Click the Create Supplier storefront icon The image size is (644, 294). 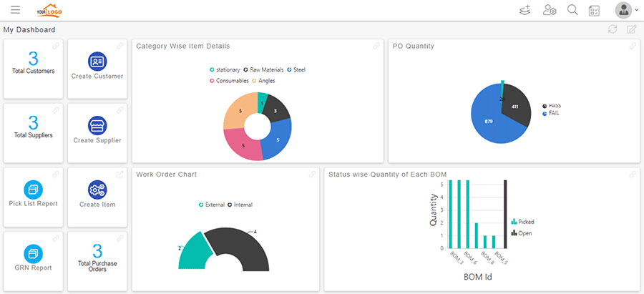(x=97, y=126)
